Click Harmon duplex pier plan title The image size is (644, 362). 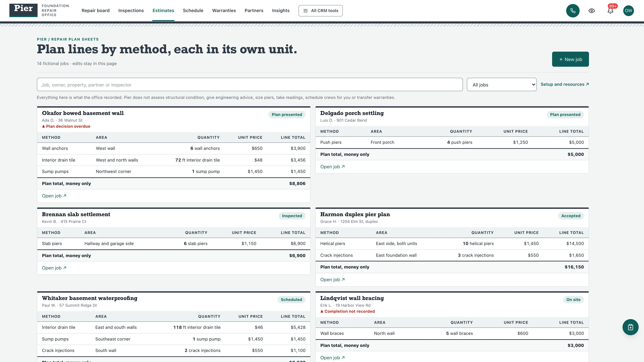point(355,214)
